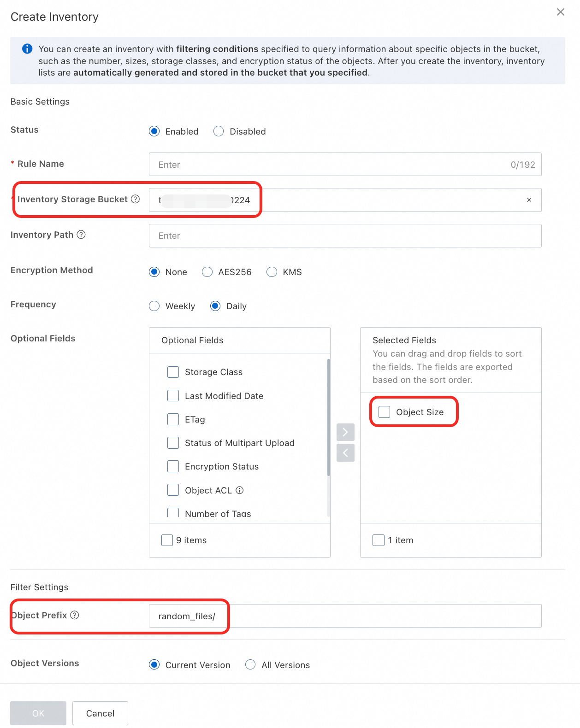
Task: Check the Number of Tags field
Action: (173, 512)
